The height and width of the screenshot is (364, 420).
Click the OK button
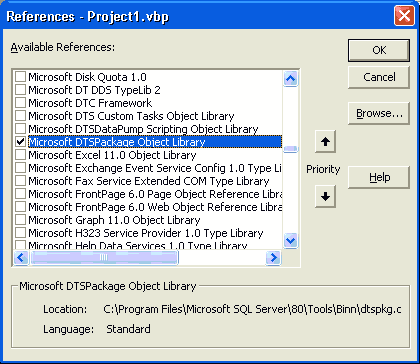point(379,50)
